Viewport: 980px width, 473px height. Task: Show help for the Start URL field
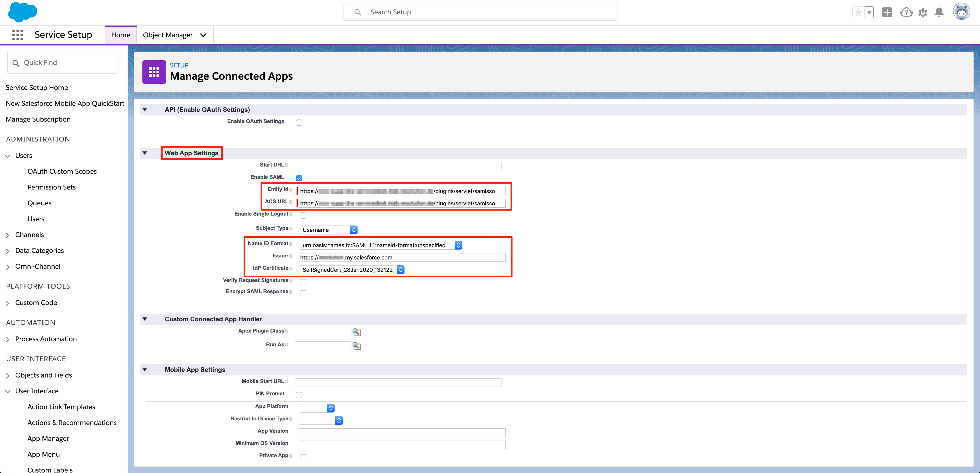click(x=286, y=165)
